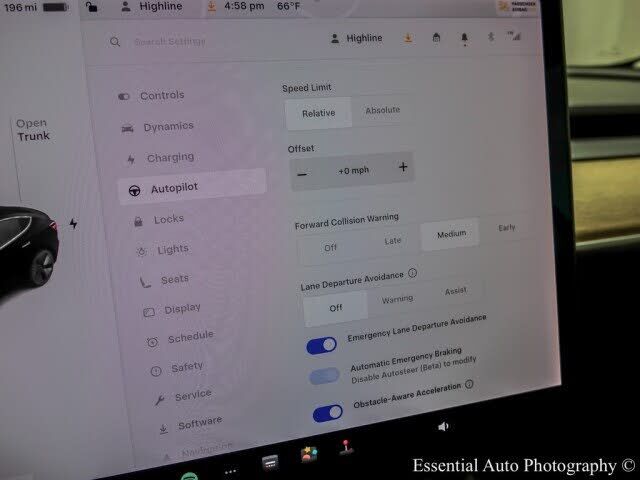Open the Controls settings section
The width and height of the screenshot is (640, 480).
click(x=161, y=96)
